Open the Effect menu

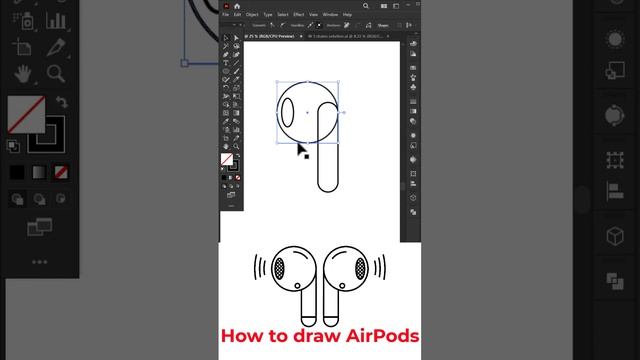click(299, 15)
